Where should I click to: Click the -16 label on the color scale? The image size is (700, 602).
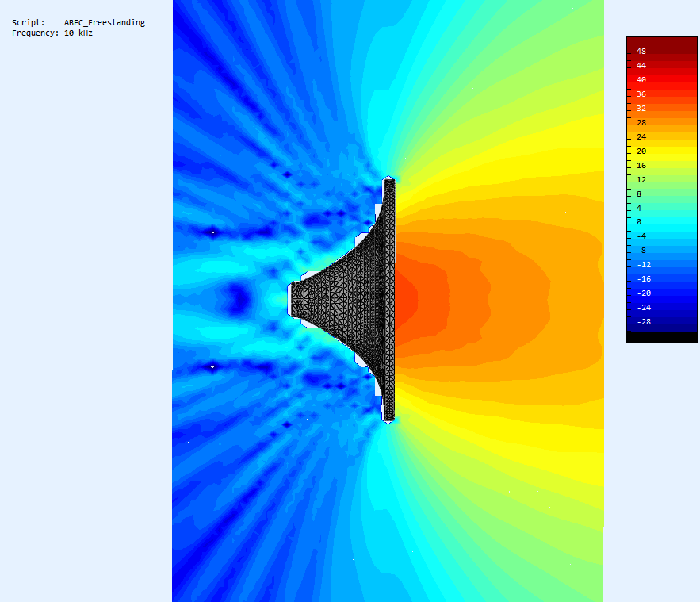(x=644, y=279)
